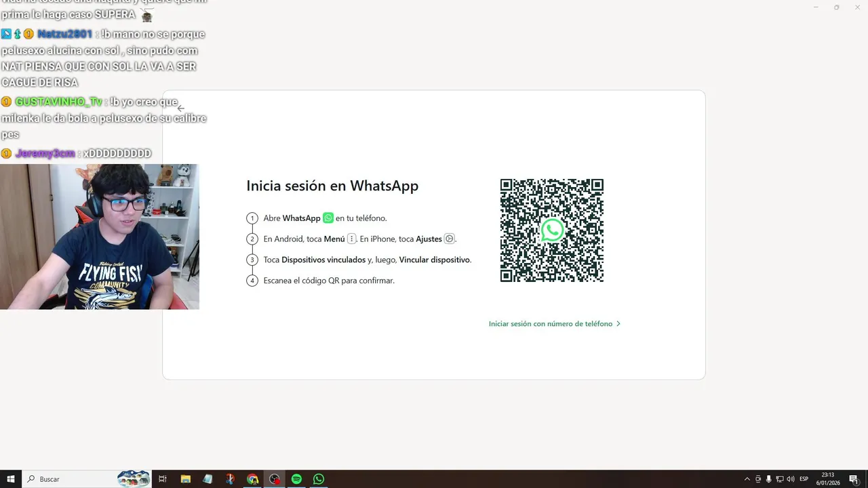This screenshot has width=868, height=488.
Task: Open File Explorer from the taskbar
Action: click(x=185, y=479)
